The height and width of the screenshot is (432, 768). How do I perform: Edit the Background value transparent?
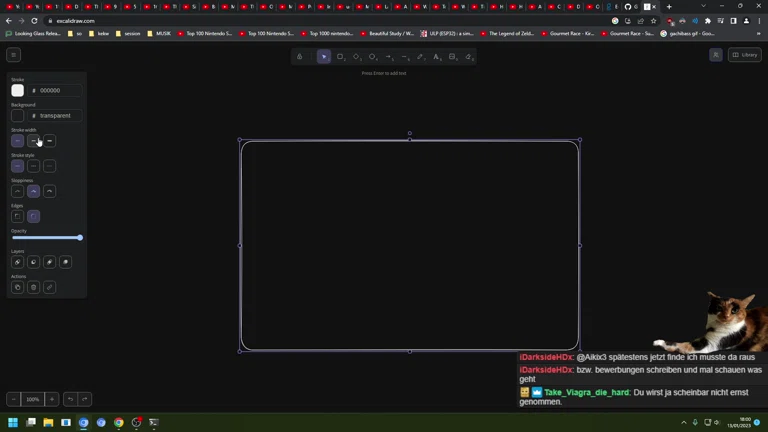coord(55,116)
